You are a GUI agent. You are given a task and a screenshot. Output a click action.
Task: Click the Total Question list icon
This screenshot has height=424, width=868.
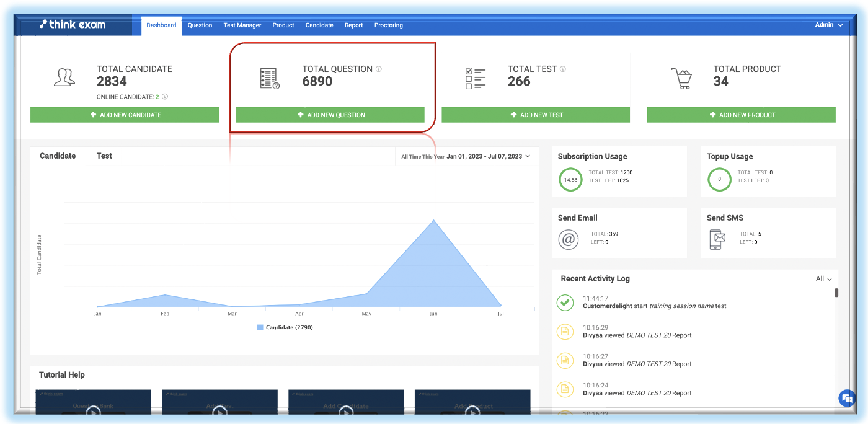click(270, 79)
